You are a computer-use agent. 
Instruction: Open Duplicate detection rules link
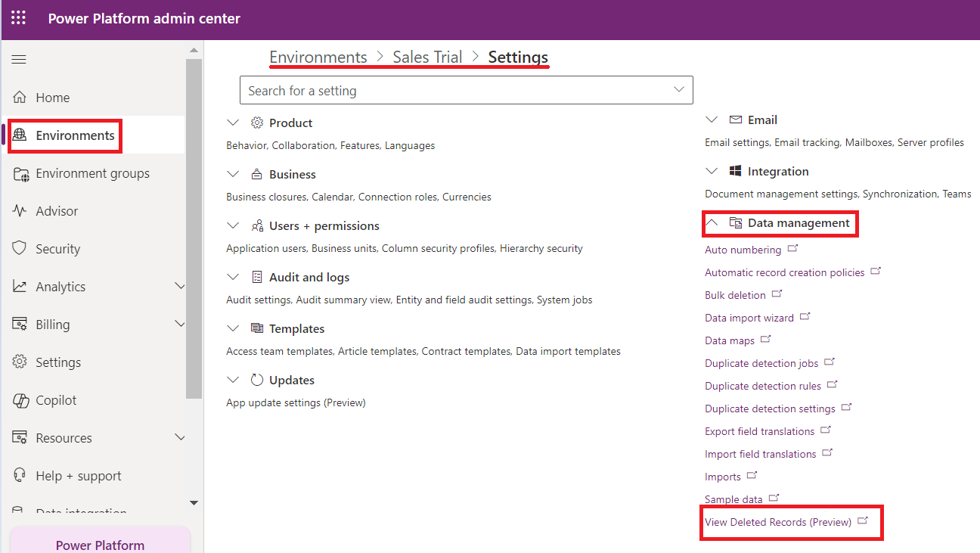click(763, 386)
